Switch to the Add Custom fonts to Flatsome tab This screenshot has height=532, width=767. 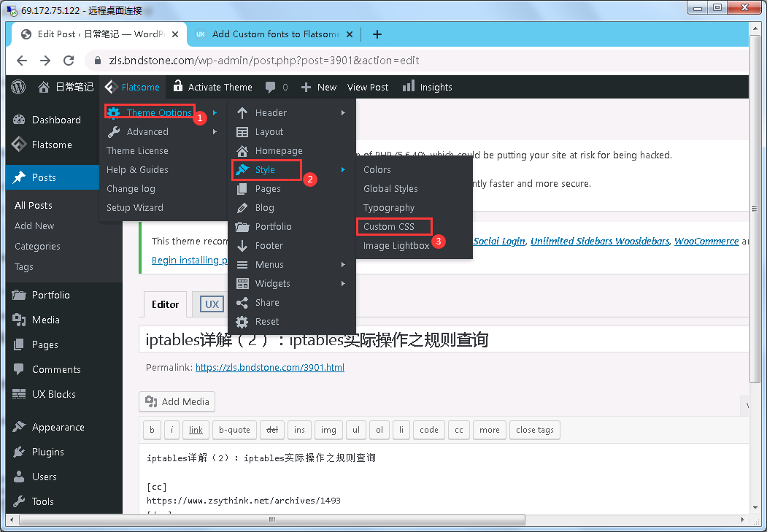pyautogui.click(x=274, y=34)
